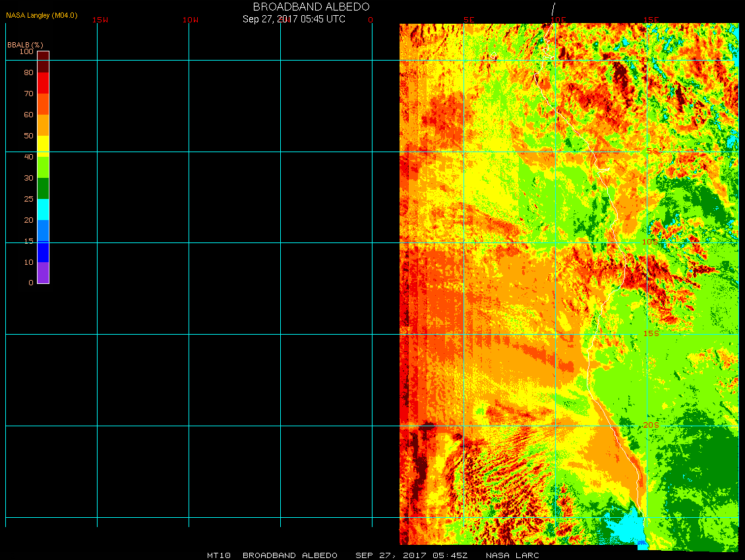Click the 10W longitude label
Image resolution: width=745 pixels, height=560 pixels.
(191, 20)
